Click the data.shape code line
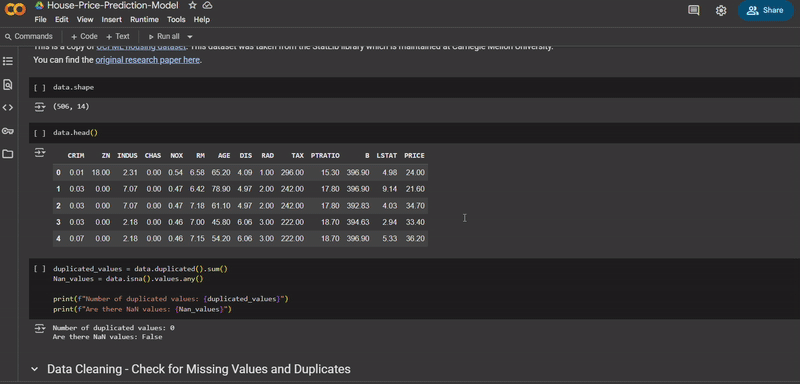The height and width of the screenshot is (384, 800). coord(73,88)
